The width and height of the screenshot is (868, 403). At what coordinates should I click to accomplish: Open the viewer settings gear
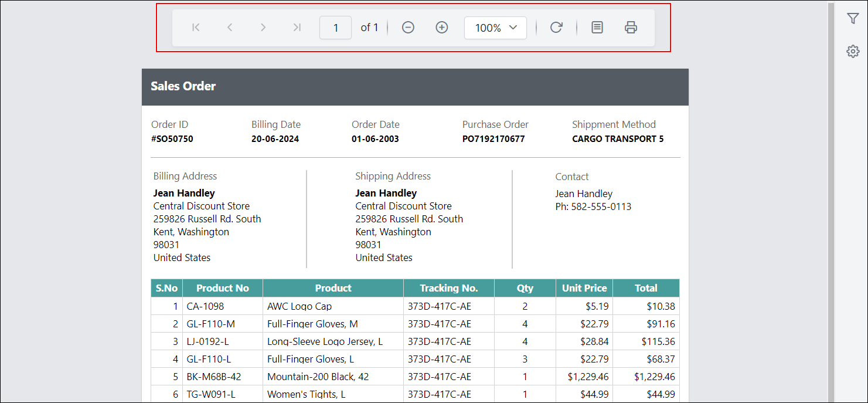click(853, 51)
